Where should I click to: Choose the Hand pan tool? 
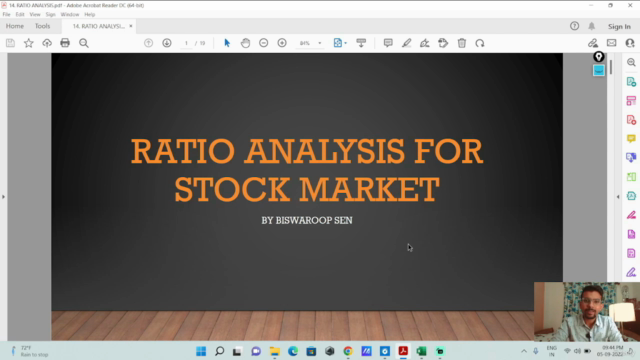click(x=245, y=43)
